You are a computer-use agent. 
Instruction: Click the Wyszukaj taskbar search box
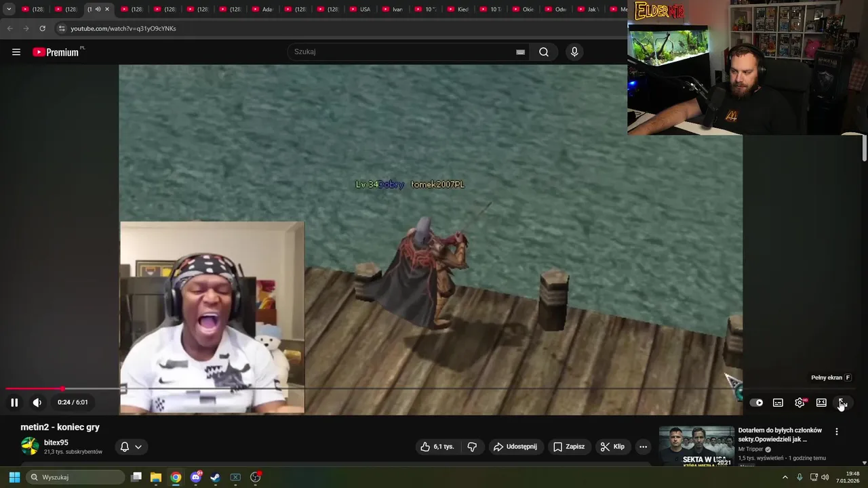pyautogui.click(x=75, y=477)
